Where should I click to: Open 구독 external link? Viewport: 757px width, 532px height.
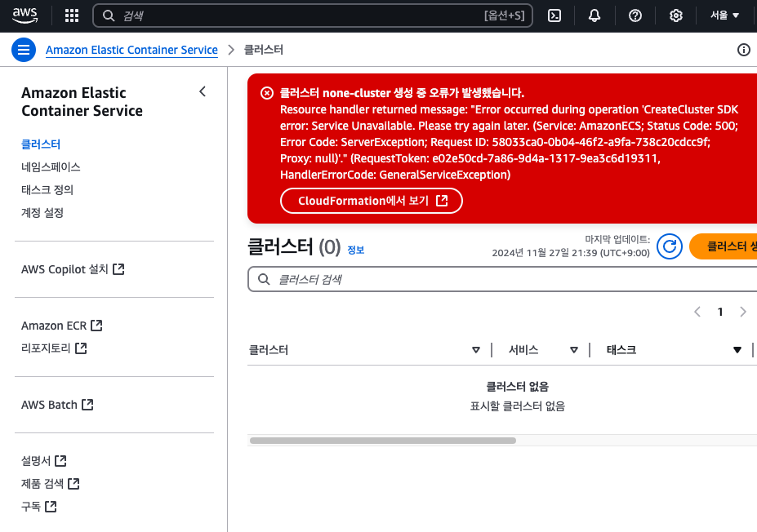[39, 507]
